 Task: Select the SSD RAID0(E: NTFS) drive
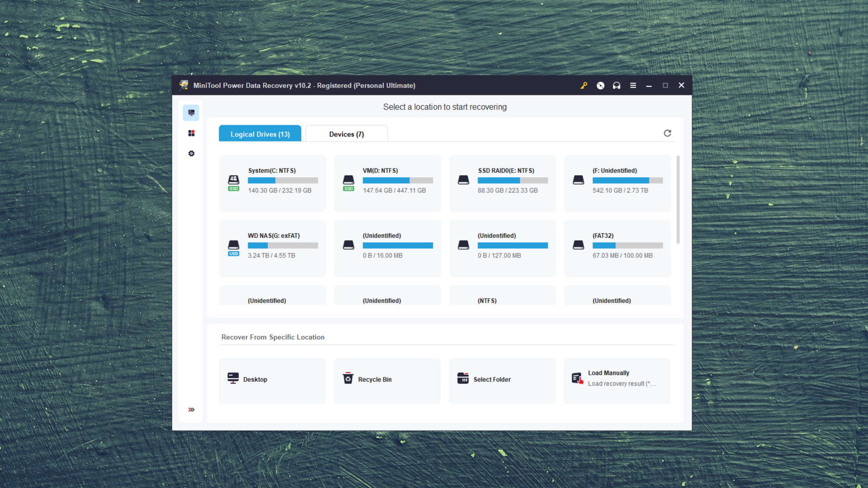click(503, 182)
